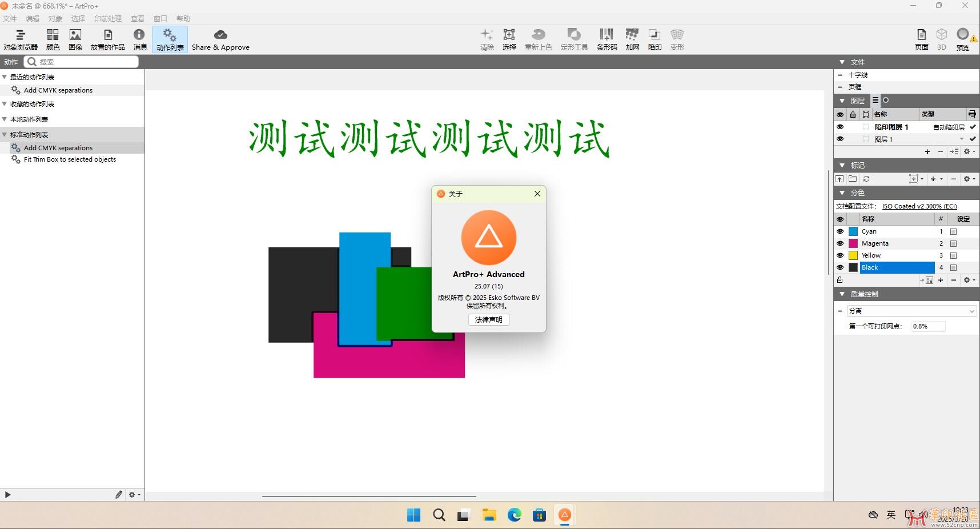The image size is (980, 529).
Task: Open the 文件 menu
Action: [10, 18]
